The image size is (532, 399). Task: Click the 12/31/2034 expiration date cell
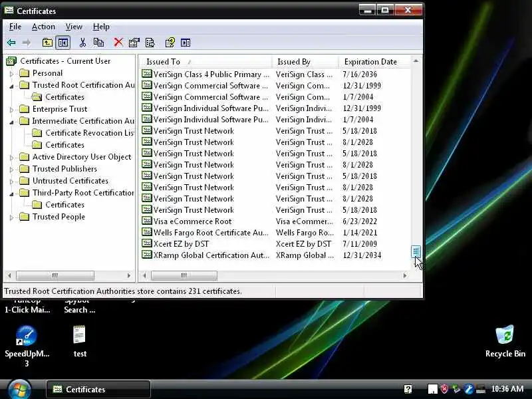pyautogui.click(x=362, y=255)
